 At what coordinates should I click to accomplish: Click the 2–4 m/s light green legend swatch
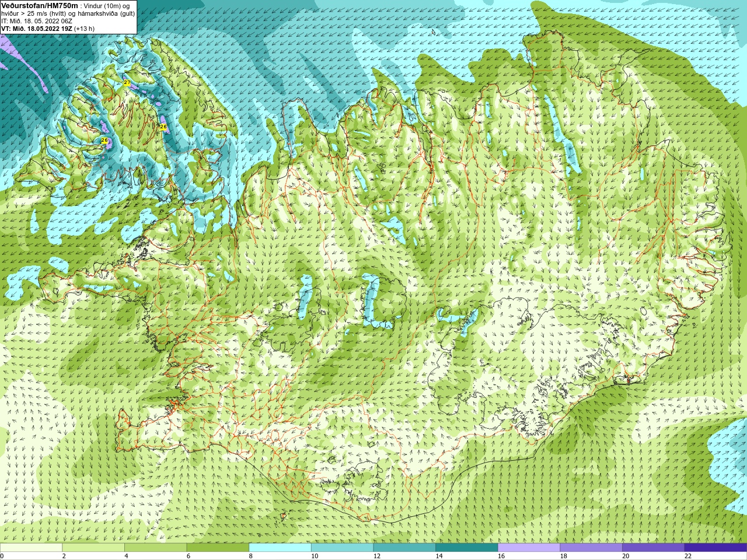click(x=93, y=548)
